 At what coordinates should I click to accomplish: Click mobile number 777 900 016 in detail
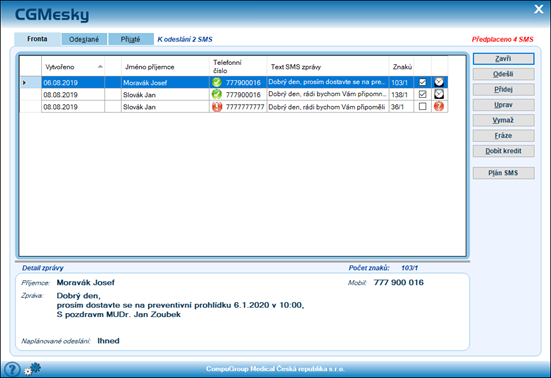(x=398, y=282)
